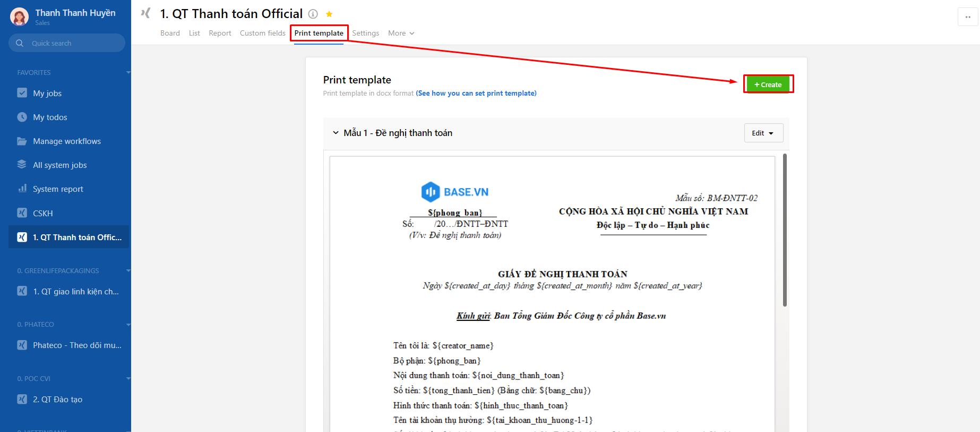Viewport: 980px width, 432px height.
Task: Click the QT giao linh kiện workflow icon
Action: coord(22,291)
